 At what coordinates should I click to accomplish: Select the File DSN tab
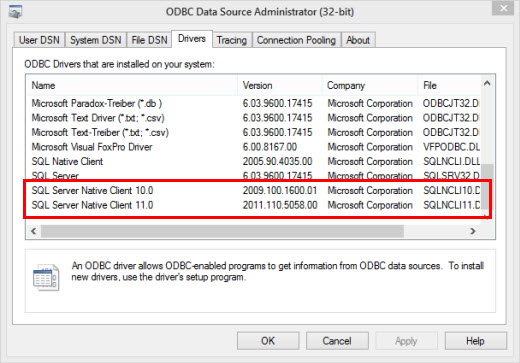pos(149,40)
